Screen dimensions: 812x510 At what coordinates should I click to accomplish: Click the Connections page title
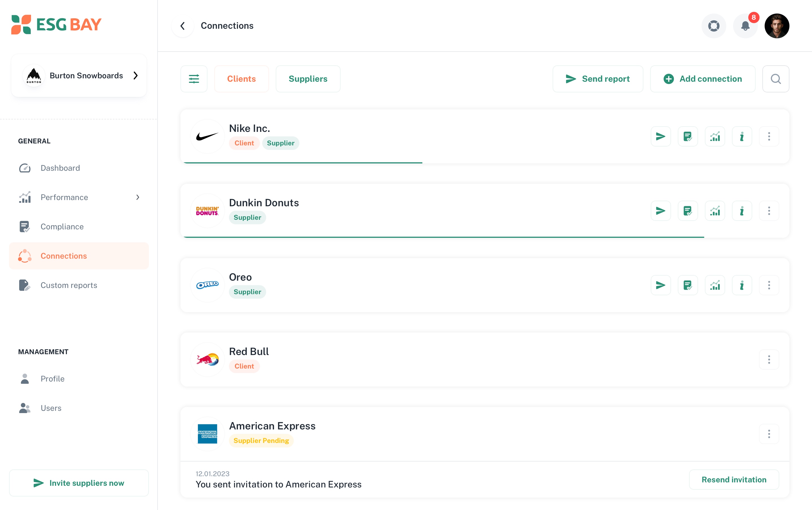tap(227, 26)
